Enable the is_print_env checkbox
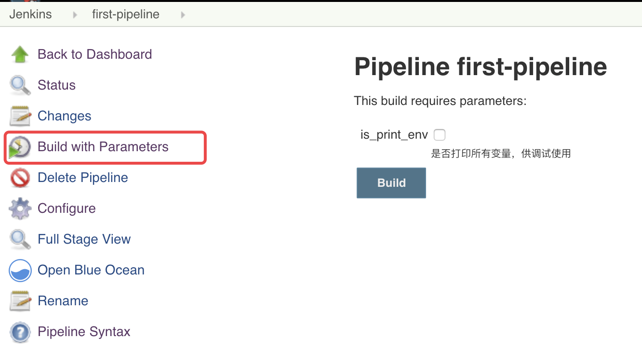 440,135
